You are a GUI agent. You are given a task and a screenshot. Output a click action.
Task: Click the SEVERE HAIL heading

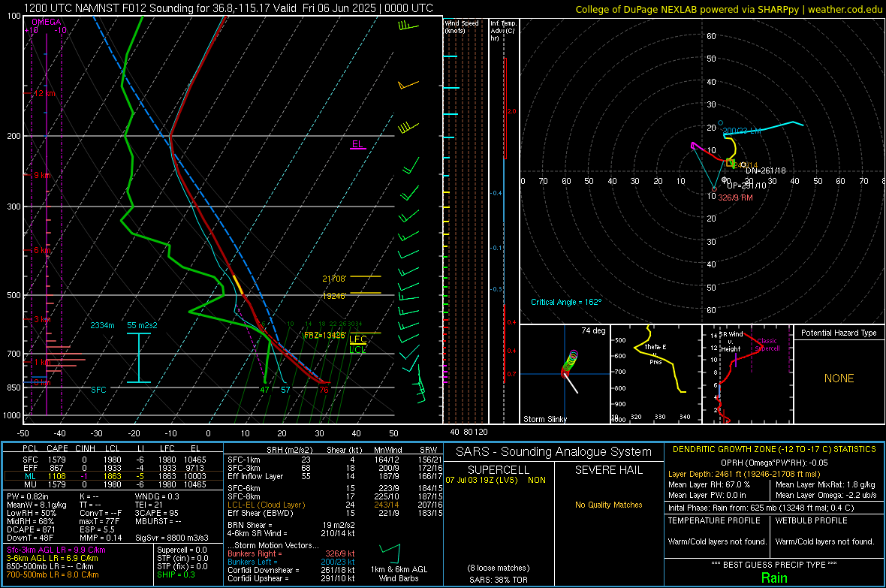point(608,470)
